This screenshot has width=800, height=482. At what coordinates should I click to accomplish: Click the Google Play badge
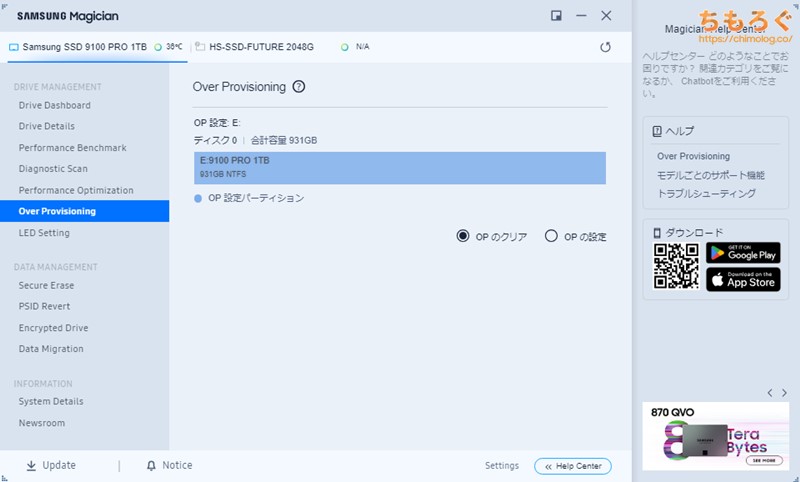pyautogui.click(x=743, y=252)
